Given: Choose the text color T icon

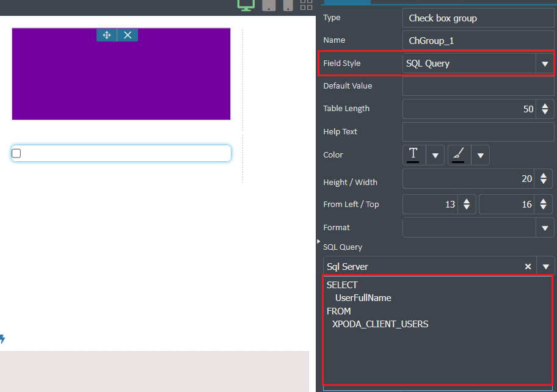Looking at the screenshot, I should [x=413, y=155].
